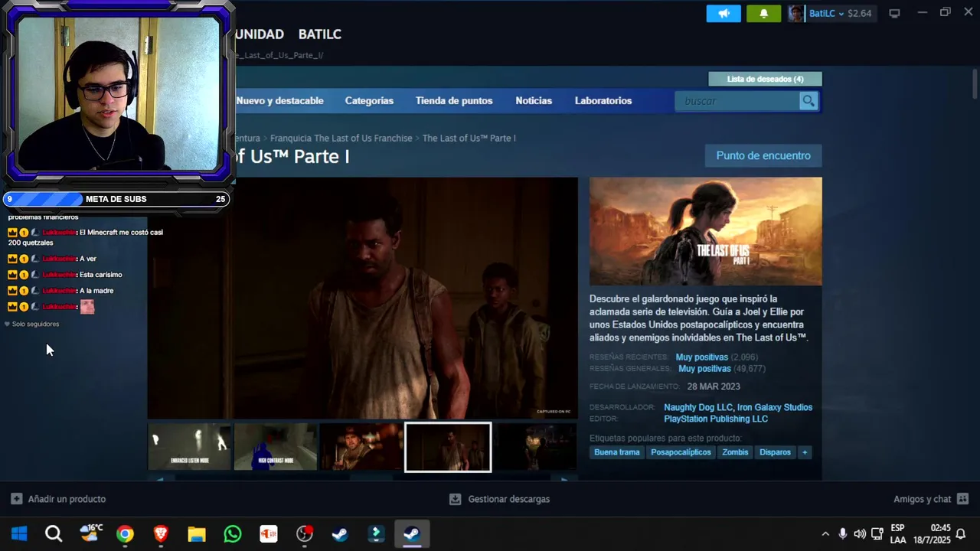The width and height of the screenshot is (980, 551).
Task: Launch Brave browser from the taskbar
Action: (x=161, y=533)
